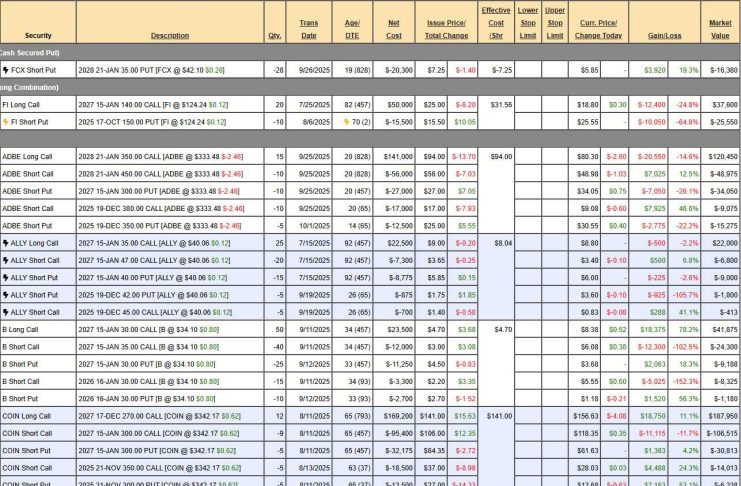This screenshot has height=486, width=741.
Task: Click bolt icon on ALLY 40.00 Short Put row
Action: (6, 277)
